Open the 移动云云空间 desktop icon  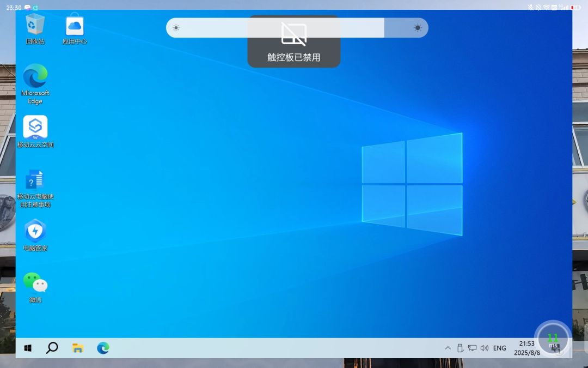click(x=35, y=131)
